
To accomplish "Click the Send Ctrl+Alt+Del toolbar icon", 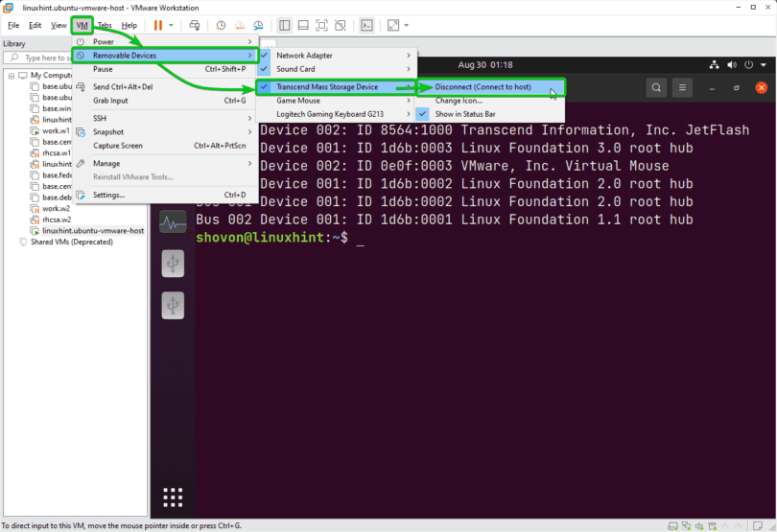I will 195,25.
